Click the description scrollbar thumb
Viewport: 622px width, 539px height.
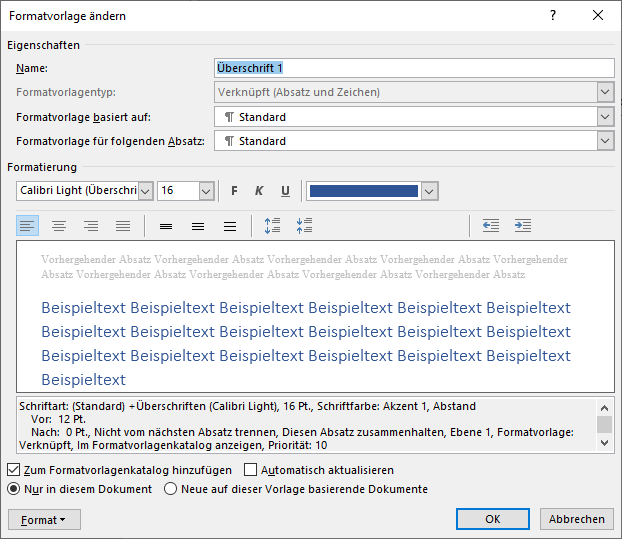pos(604,424)
